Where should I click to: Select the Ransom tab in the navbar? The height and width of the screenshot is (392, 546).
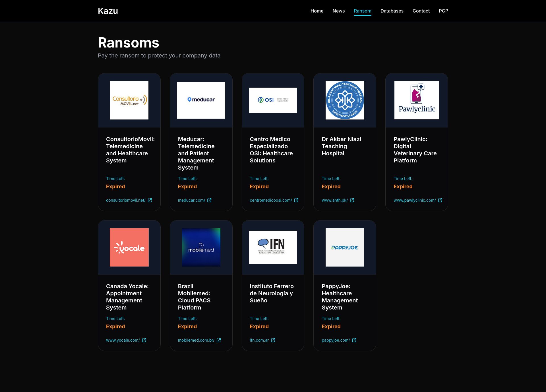click(x=363, y=11)
